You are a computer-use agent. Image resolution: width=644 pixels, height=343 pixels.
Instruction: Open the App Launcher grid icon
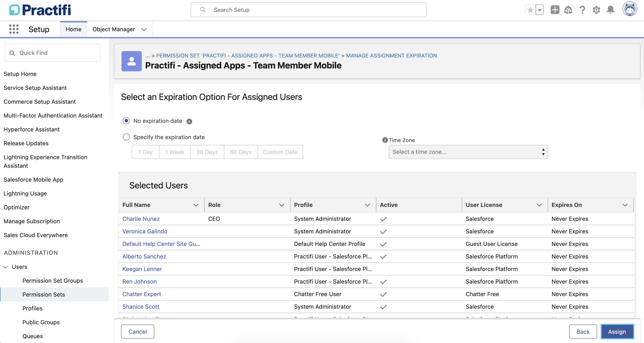click(x=14, y=29)
